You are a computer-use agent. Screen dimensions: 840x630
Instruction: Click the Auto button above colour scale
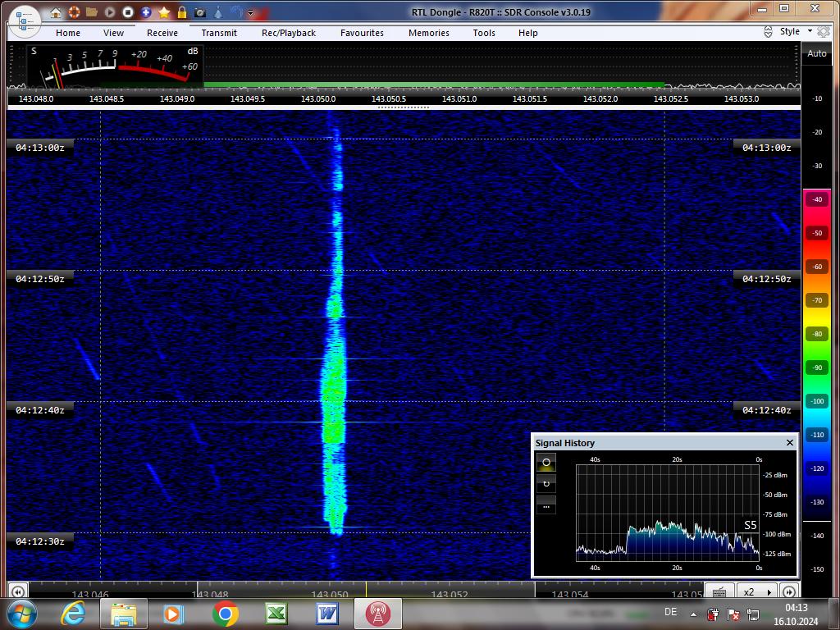[817, 53]
